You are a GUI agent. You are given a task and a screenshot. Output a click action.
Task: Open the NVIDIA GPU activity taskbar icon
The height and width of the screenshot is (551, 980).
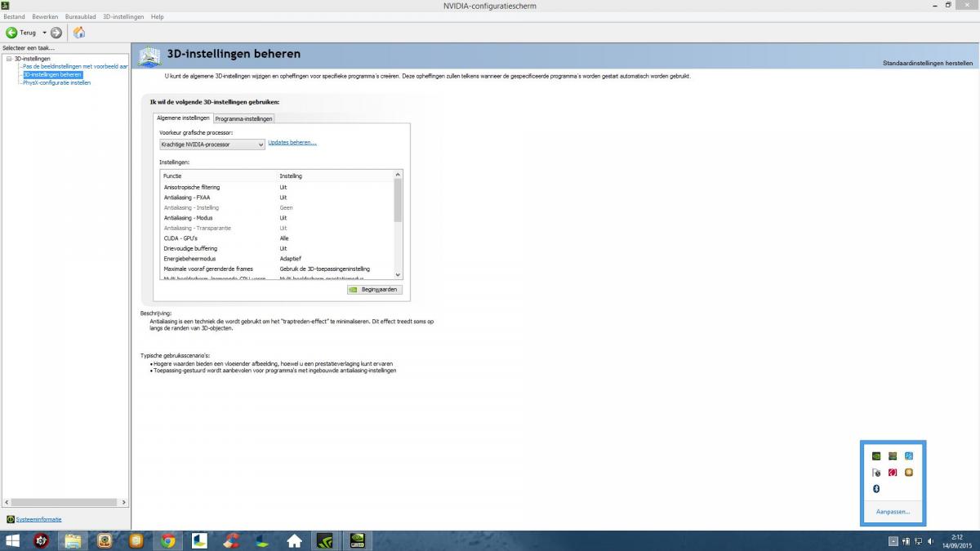357,541
